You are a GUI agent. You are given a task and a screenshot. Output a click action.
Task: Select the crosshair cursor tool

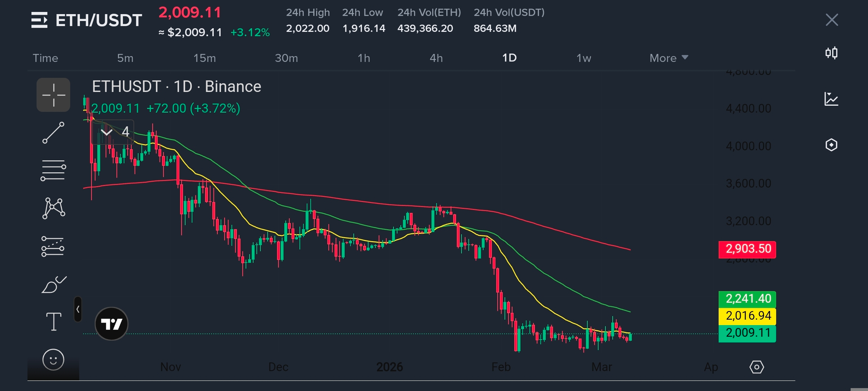tap(53, 95)
